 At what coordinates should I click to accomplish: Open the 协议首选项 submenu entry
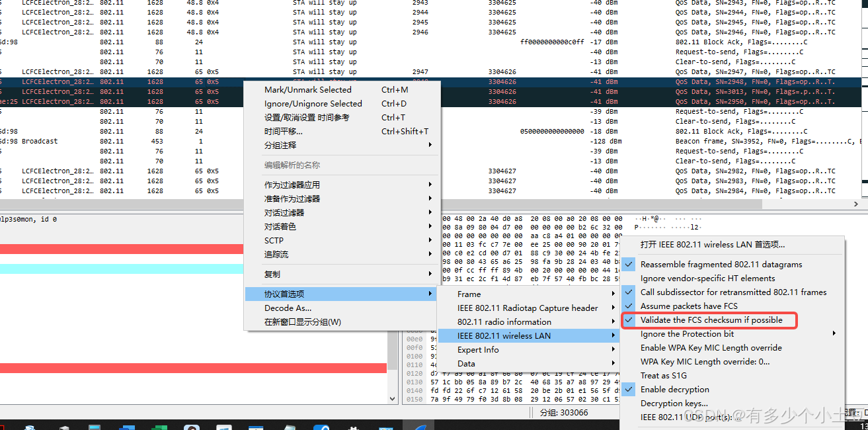coord(342,294)
